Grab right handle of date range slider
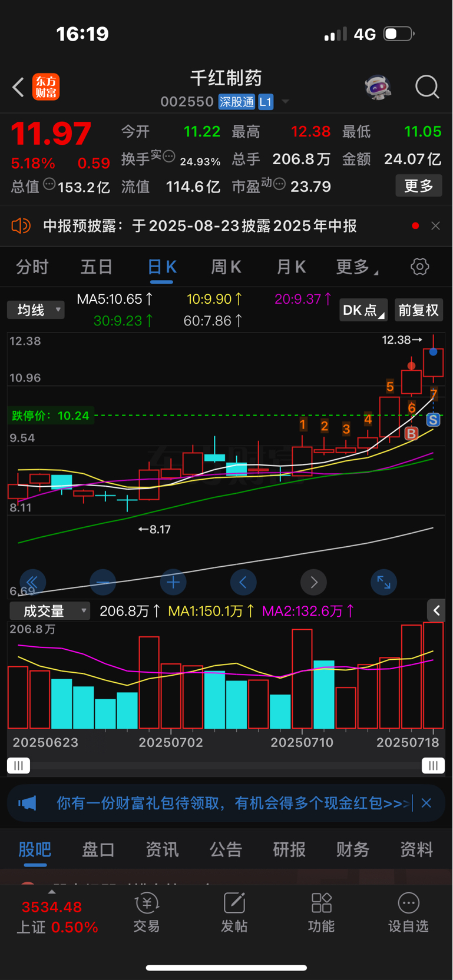Image resolution: width=453 pixels, height=980 pixels. tap(434, 766)
